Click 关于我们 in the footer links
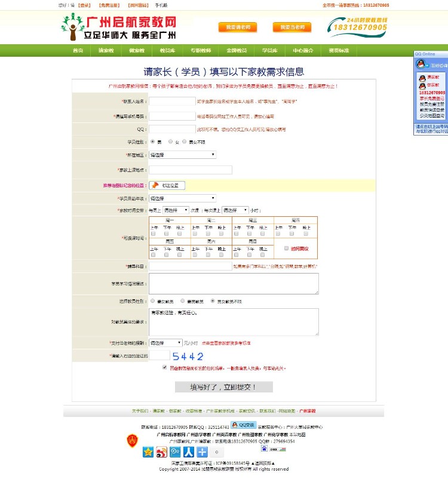The image size is (448, 482). pos(140,411)
